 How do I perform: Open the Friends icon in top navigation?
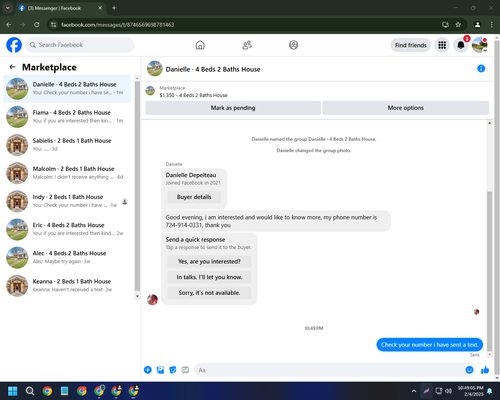pyautogui.click(x=247, y=45)
